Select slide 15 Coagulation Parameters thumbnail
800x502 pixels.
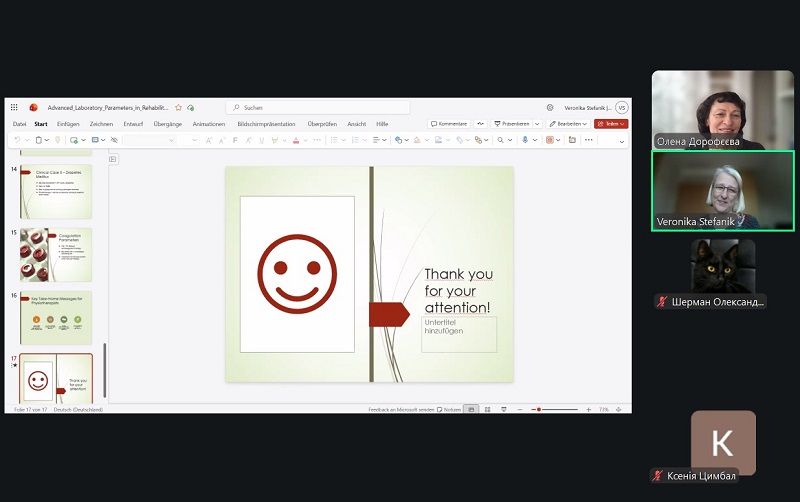coord(56,254)
